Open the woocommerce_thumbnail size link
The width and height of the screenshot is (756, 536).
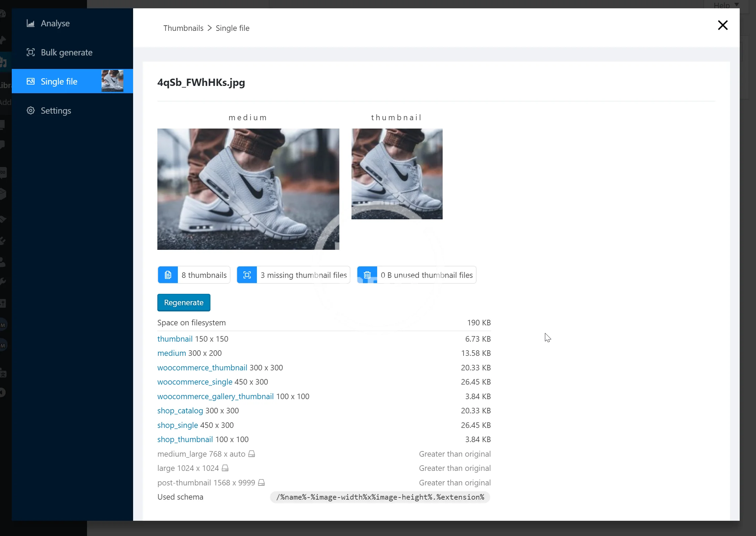point(202,368)
